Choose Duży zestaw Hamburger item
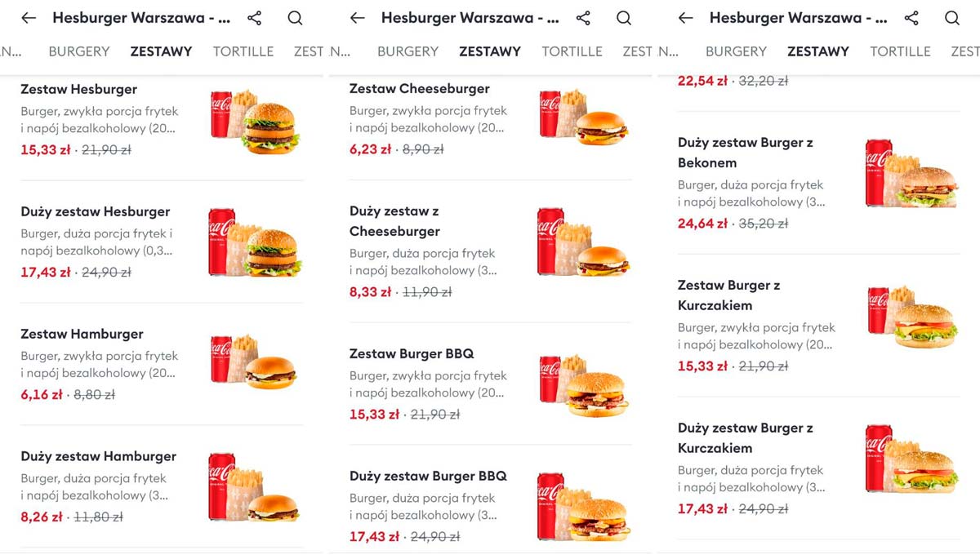 tap(162, 486)
